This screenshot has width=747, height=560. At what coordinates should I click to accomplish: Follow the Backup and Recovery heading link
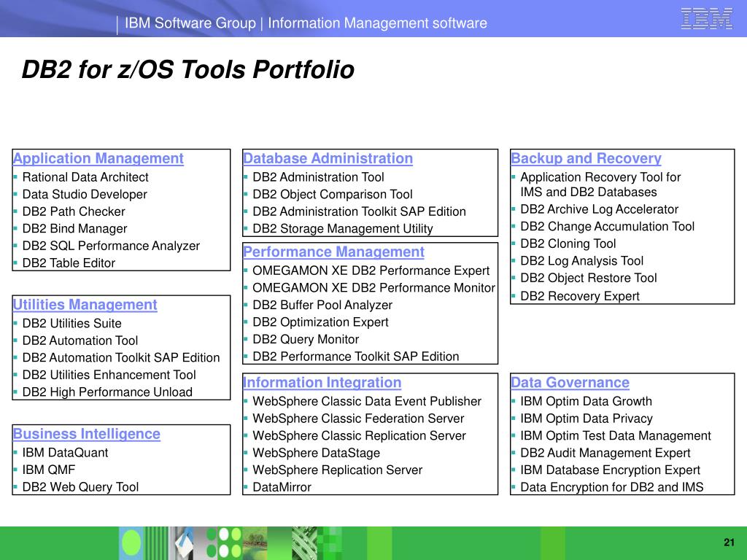[586, 158]
